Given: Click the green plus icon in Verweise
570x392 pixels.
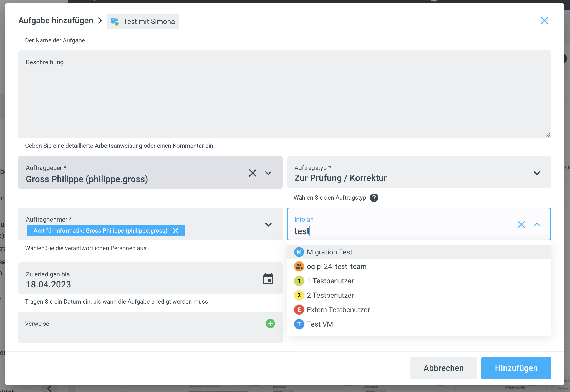Looking at the screenshot, I should point(270,324).
